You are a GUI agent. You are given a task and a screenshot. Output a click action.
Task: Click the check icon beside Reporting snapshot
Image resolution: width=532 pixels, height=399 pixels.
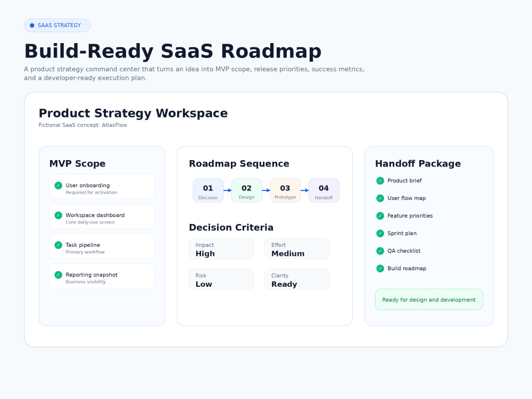pos(59,275)
